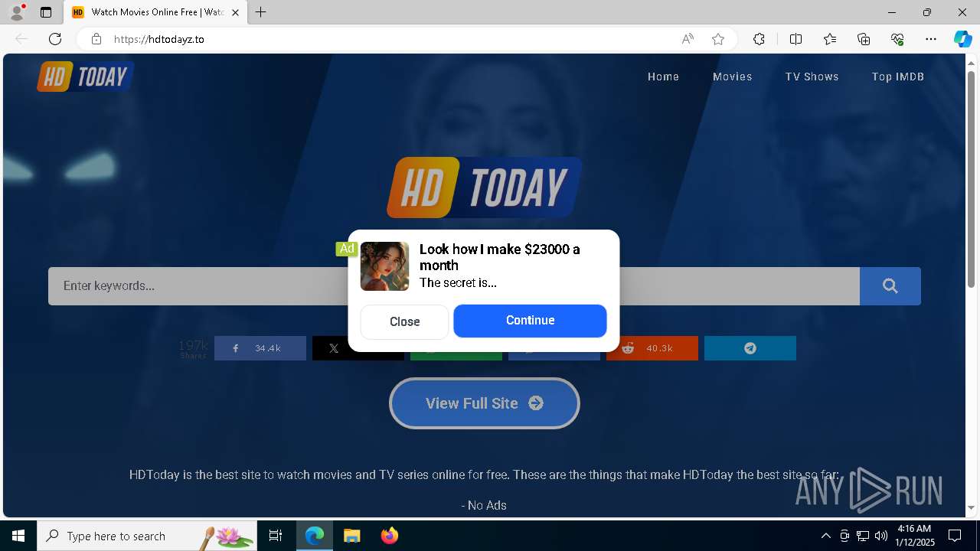Open the Movies navigation link

pyautogui.click(x=732, y=77)
